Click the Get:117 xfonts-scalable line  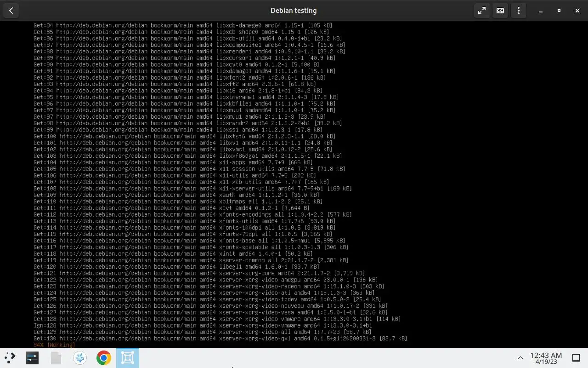tap(191, 247)
